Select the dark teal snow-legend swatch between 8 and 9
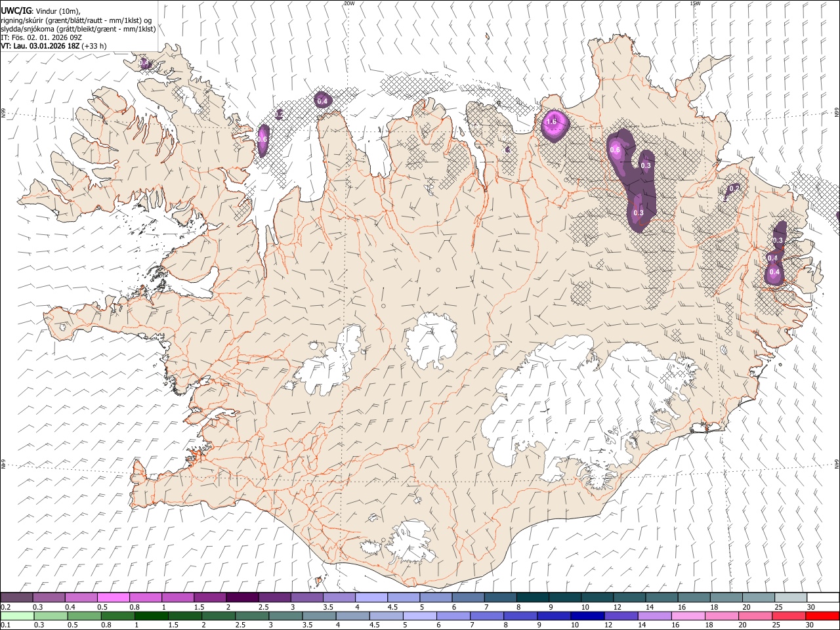Viewport: 840px width, 630px height. coord(532,598)
